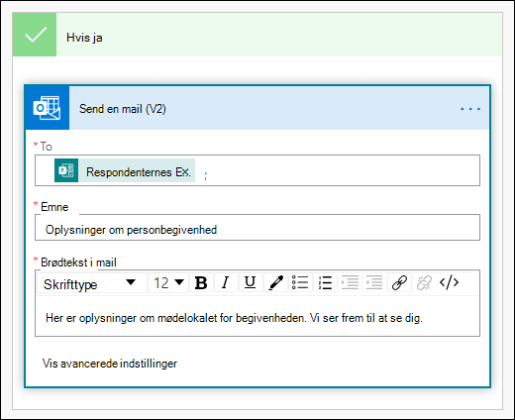Image resolution: width=515 pixels, height=420 pixels.
Task: Click the decrease indent icon
Action: (x=374, y=283)
